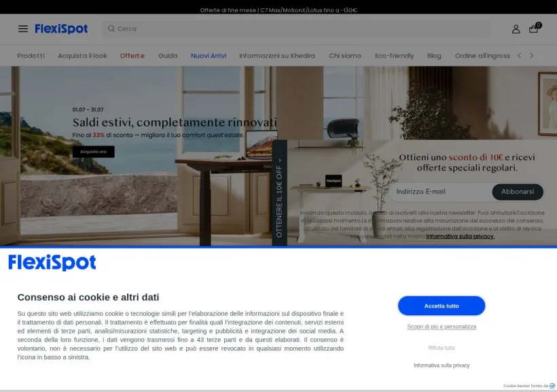Open the Chi siamo page
Screen dimensions: 557x392
[x=345, y=56]
